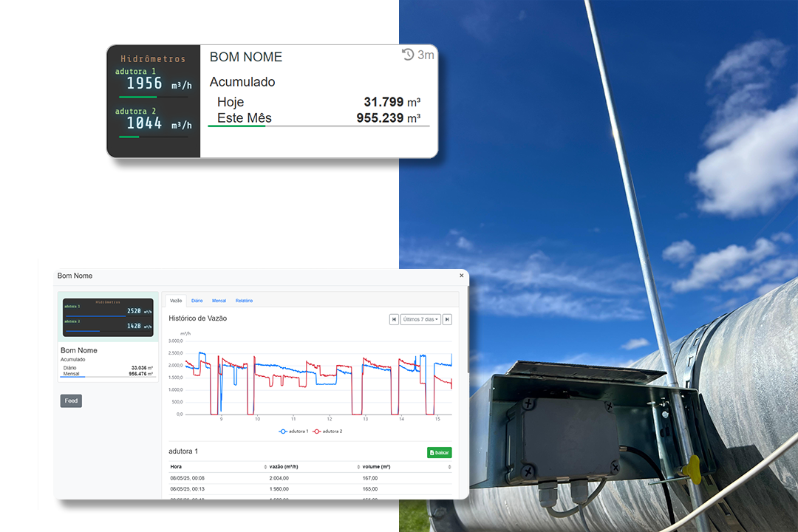Image resolution: width=798 pixels, height=532 pixels.
Task: Click the 2528 reading in the dialog thumbnail
Action: pos(134,311)
